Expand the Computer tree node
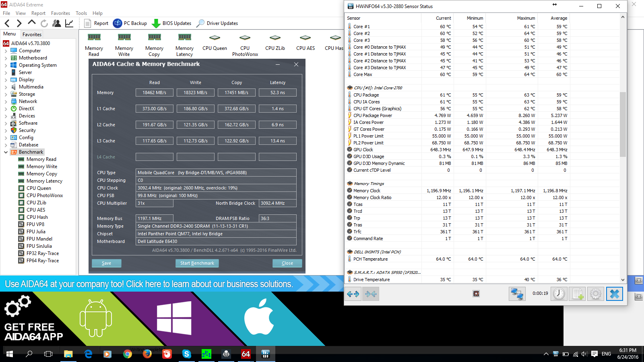644x362 pixels. tap(6, 51)
